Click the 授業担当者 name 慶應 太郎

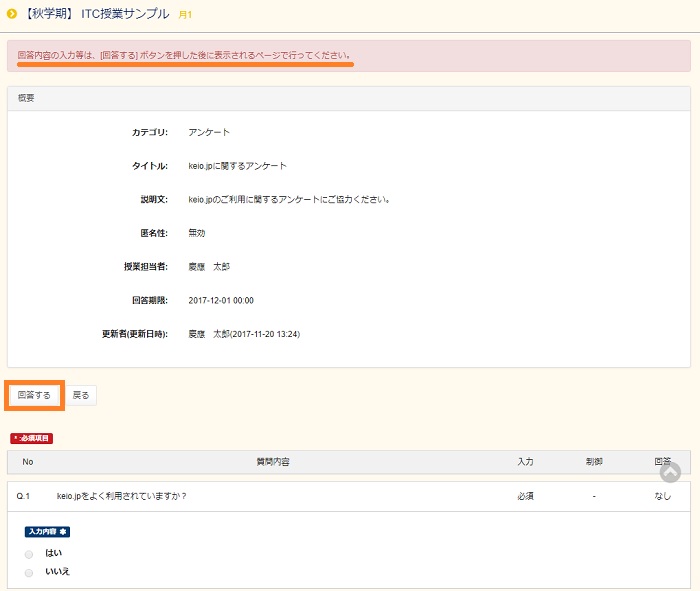pos(209,267)
